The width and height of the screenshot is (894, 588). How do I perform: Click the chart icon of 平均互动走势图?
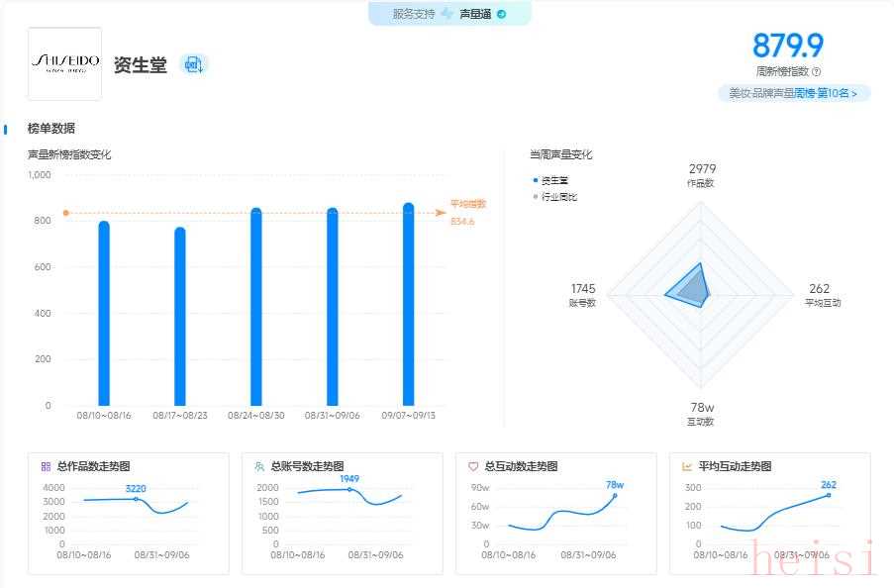point(687,466)
